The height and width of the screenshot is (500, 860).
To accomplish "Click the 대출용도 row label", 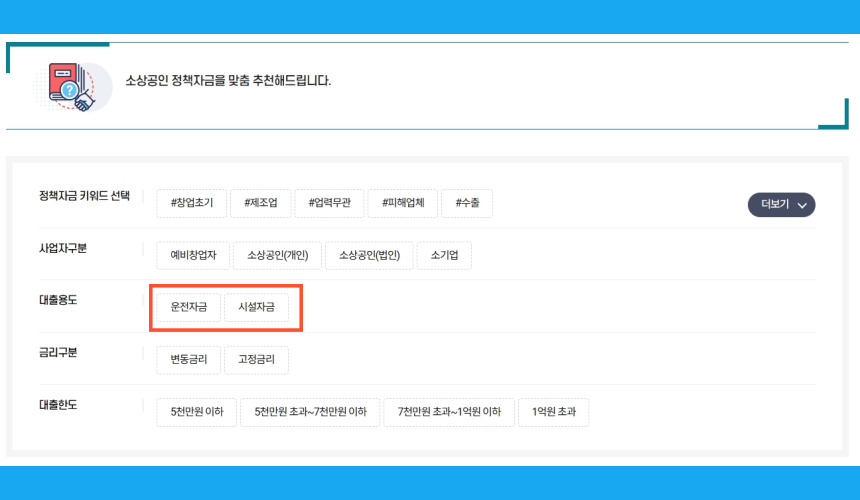I will (58, 300).
